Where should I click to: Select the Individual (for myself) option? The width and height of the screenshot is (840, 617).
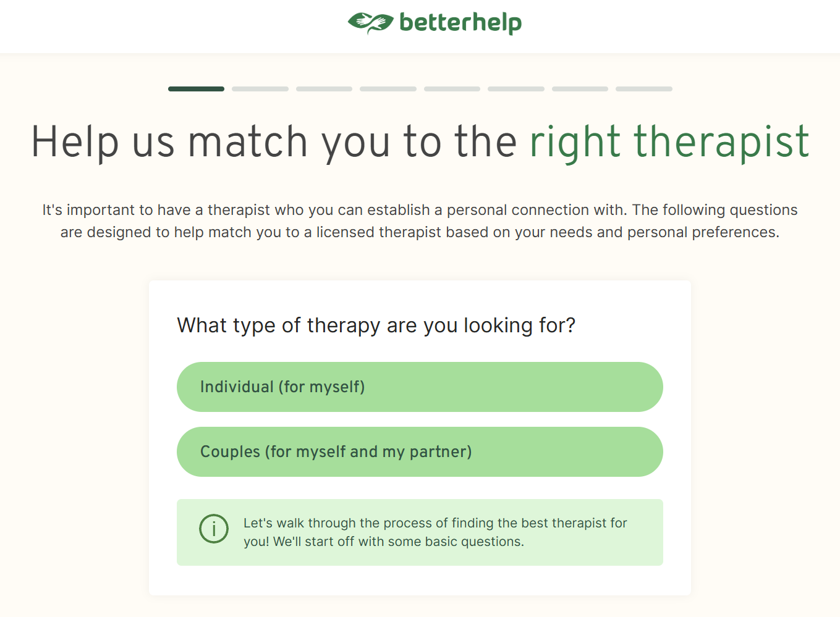(420, 387)
